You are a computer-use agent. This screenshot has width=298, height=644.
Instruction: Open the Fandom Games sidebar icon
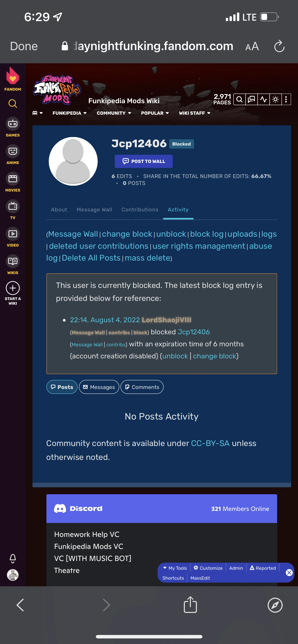point(13,124)
